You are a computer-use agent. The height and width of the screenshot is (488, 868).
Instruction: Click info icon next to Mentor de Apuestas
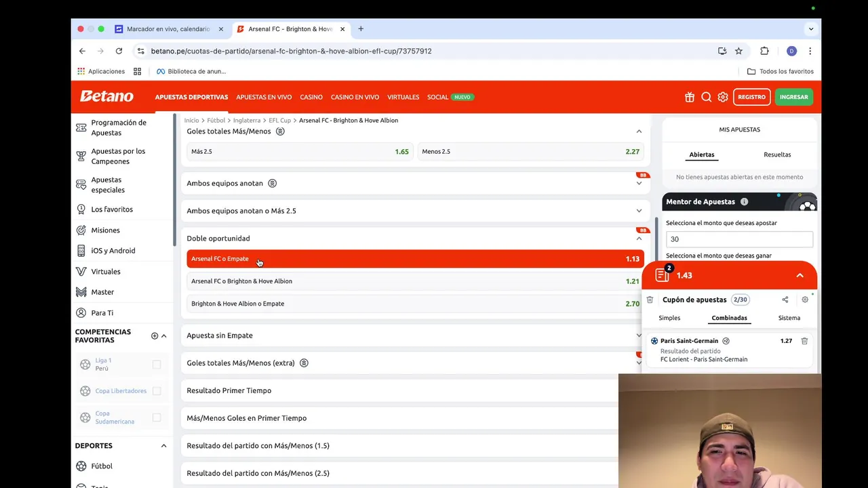[744, 201]
